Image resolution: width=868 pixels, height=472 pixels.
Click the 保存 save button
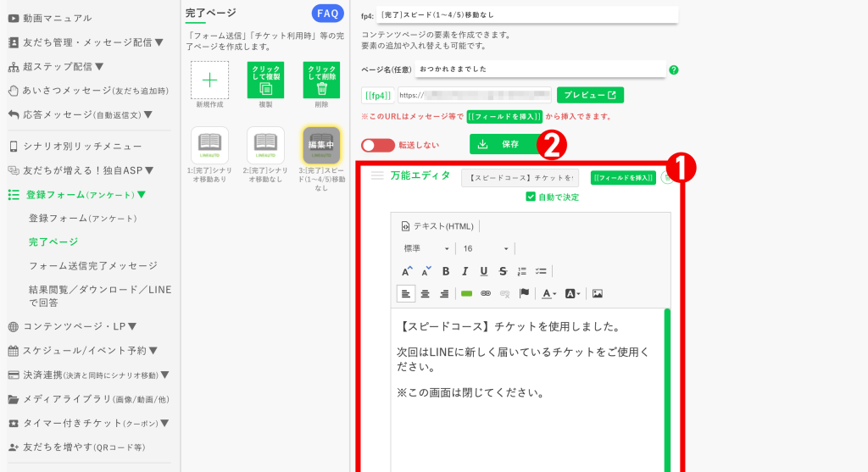pos(505,144)
